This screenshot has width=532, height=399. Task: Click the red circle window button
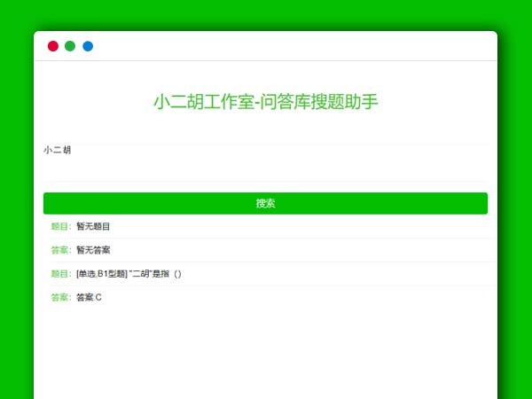pos(53,46)
